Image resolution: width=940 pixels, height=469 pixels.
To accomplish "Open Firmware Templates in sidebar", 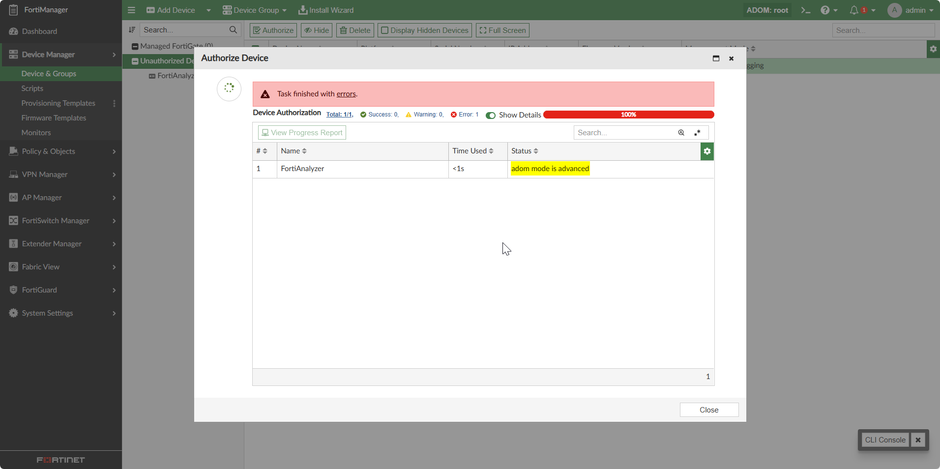I will pos(54,118).
